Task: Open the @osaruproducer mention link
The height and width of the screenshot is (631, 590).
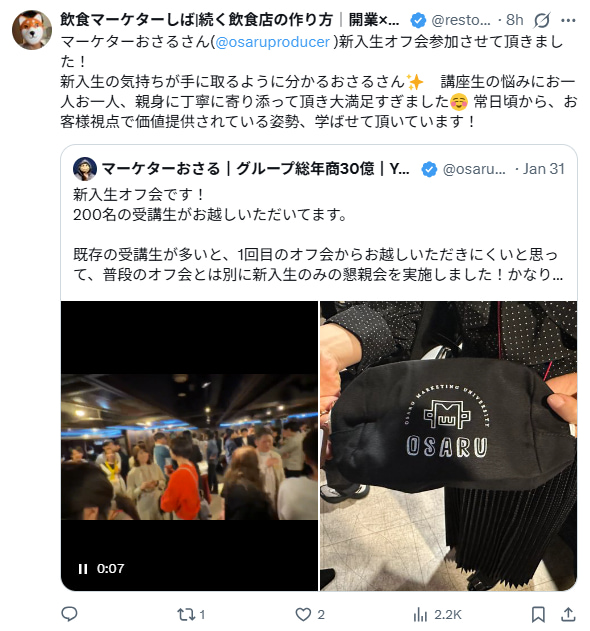Action: (273, 42)
